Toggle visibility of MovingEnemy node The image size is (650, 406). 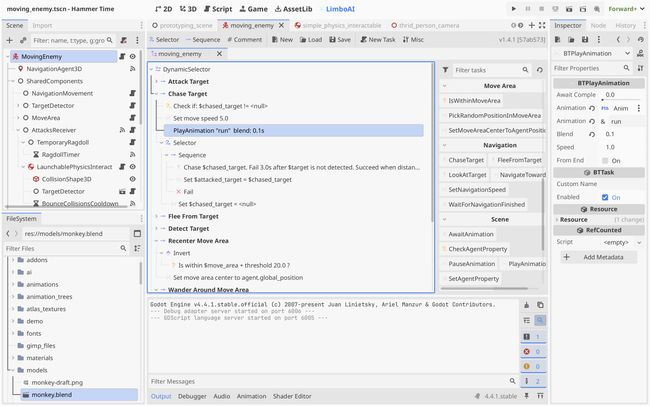coord(133,56)
